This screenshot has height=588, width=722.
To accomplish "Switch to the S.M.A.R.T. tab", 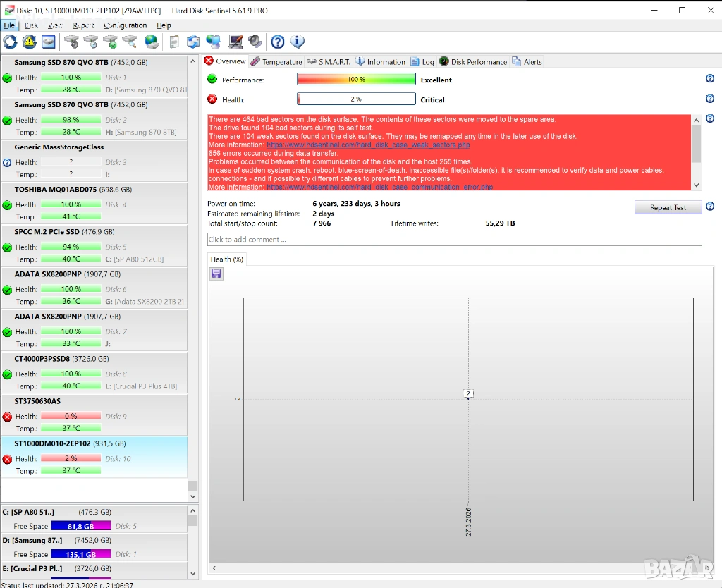I will point(329,62).
